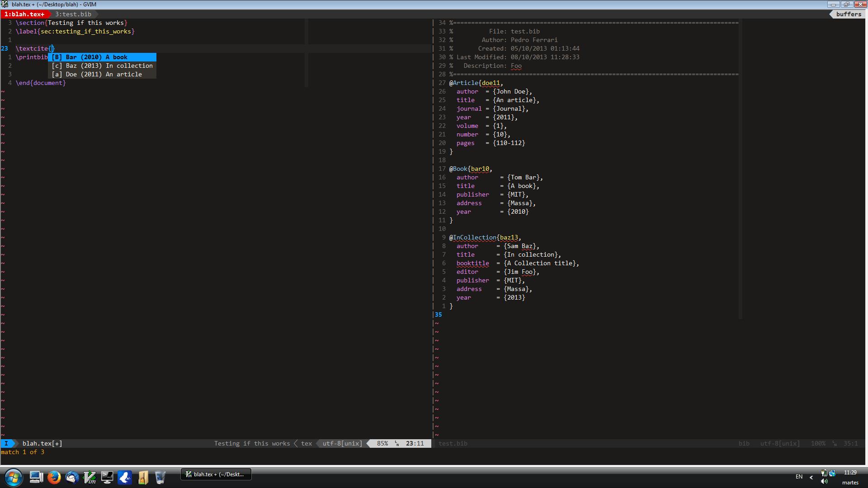Click 'year = {2013}' line
Viewport: 868px width, 488px height.
[x=491, y=297]
